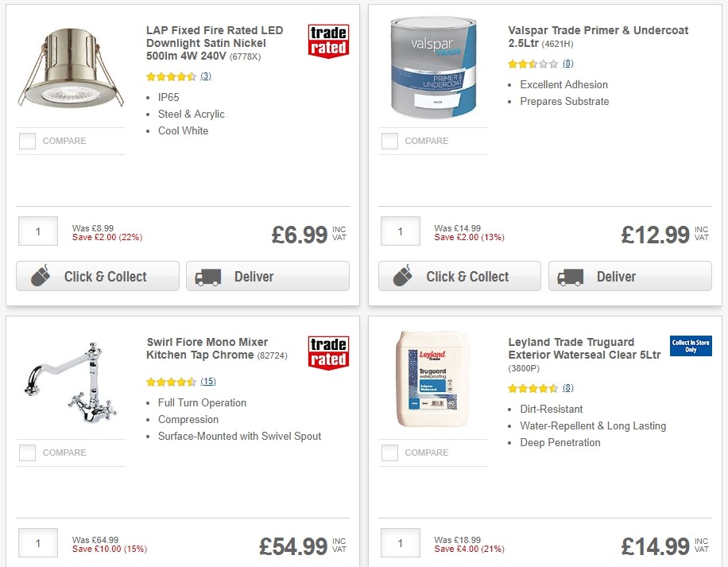This screenshot has width=728, height=567.
Task: Click the Click & Collect button for Valspar primer
Action: coord(459,276)
